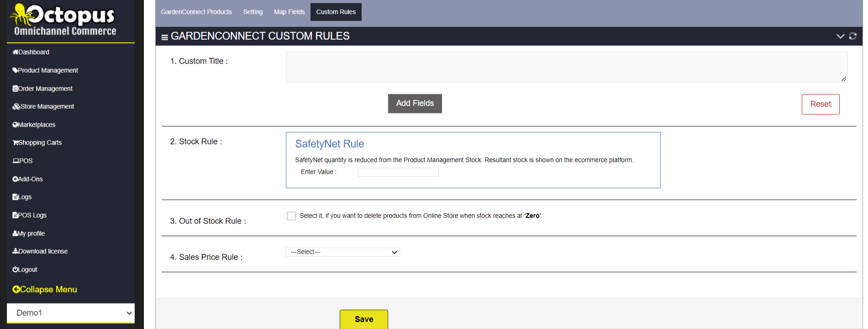
Task: Select the Custom Rules tab
Action: point(336,12)
